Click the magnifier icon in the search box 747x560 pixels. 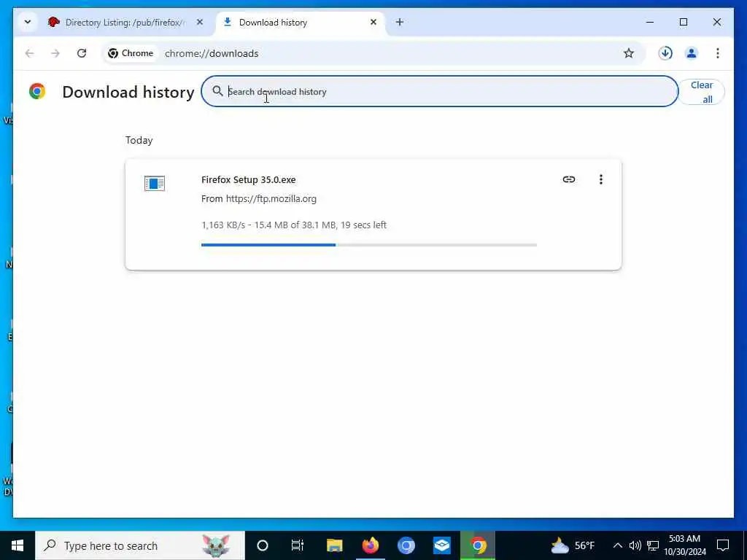(x=217, y=91)
